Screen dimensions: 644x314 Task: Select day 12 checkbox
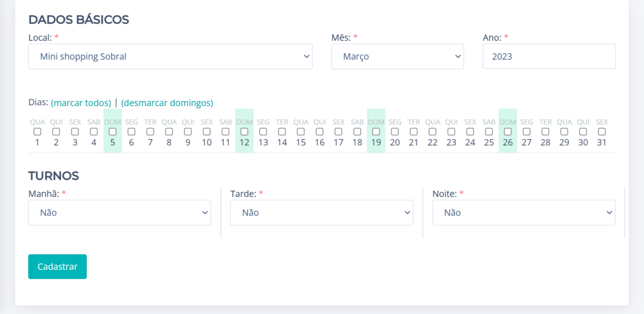[244, 132]
